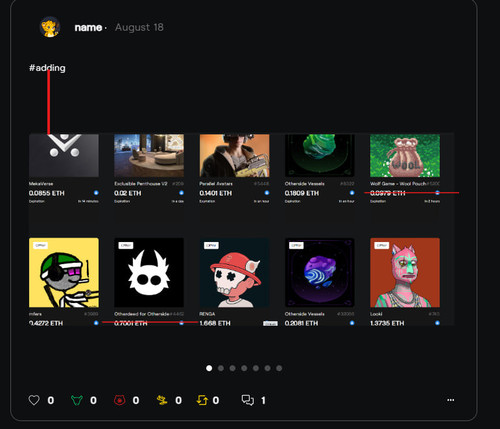This screenshot has height=429, width=500.
Task: Open the RENGA skull character thumbnail
Action: click(234, 272)
